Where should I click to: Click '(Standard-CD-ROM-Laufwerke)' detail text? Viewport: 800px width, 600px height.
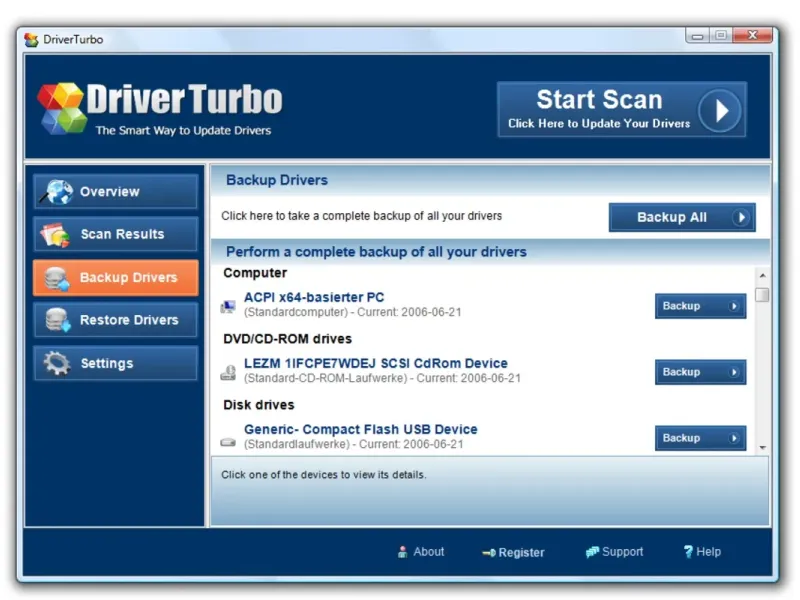coord(326,379)
